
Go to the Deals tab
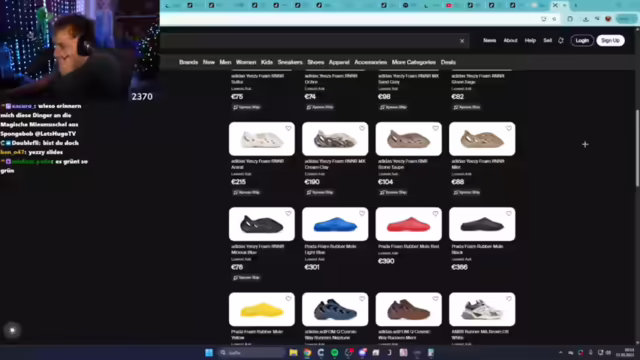tap(448, 62)
